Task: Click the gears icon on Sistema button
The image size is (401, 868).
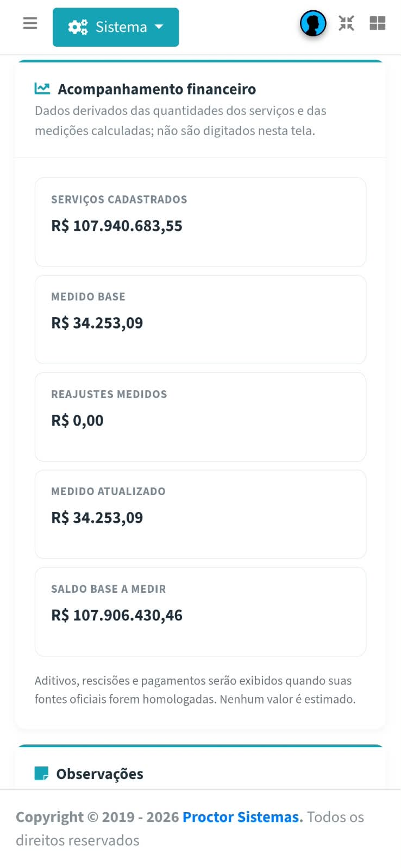Action: point(78,27)
